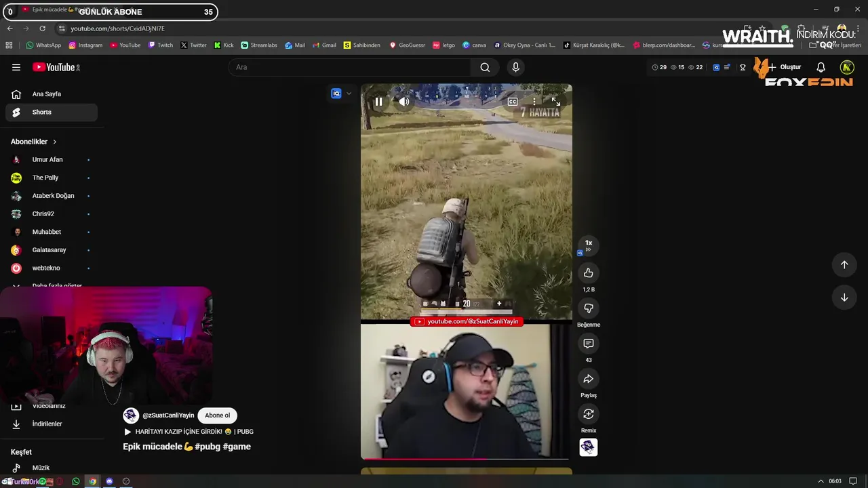Click the #game hashtag

point(237,447)
